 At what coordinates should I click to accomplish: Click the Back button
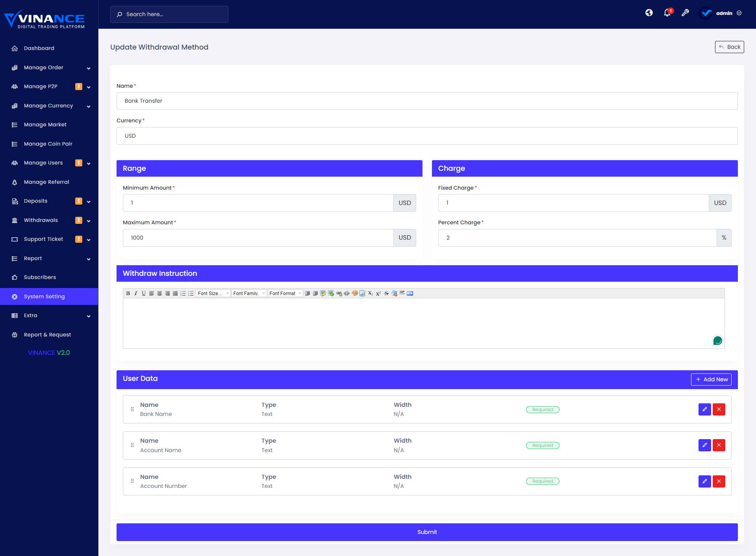pyautogui.click(x=729, y=47)
